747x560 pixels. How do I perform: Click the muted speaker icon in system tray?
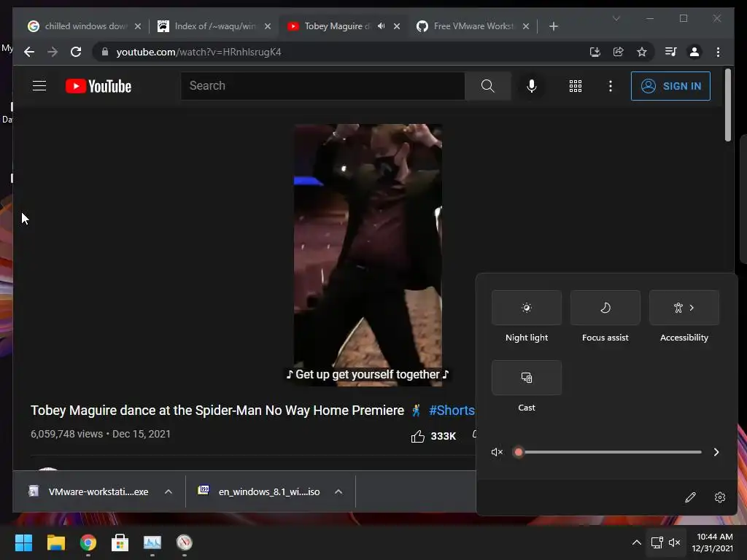(674, 542)
